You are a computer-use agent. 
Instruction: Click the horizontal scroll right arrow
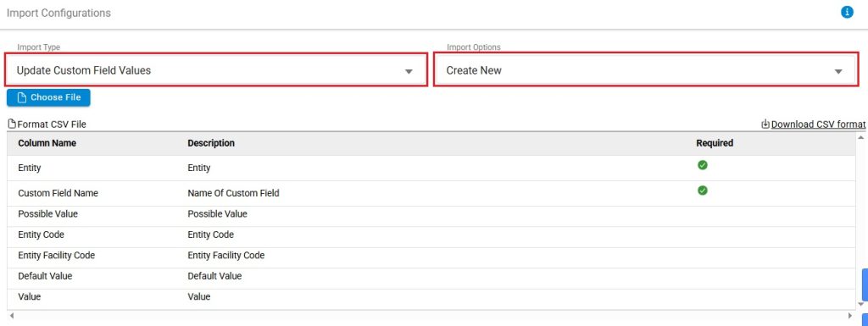coord(850,316)
